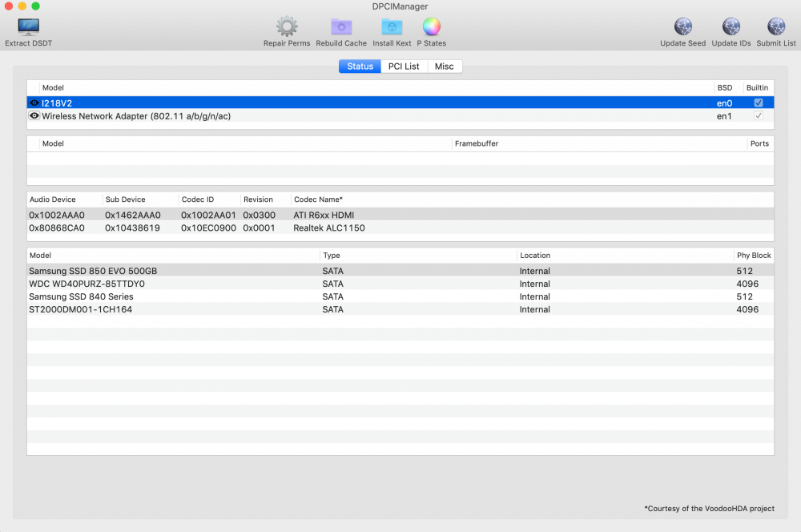Click the yellow minimize window button

pos(22,6)
